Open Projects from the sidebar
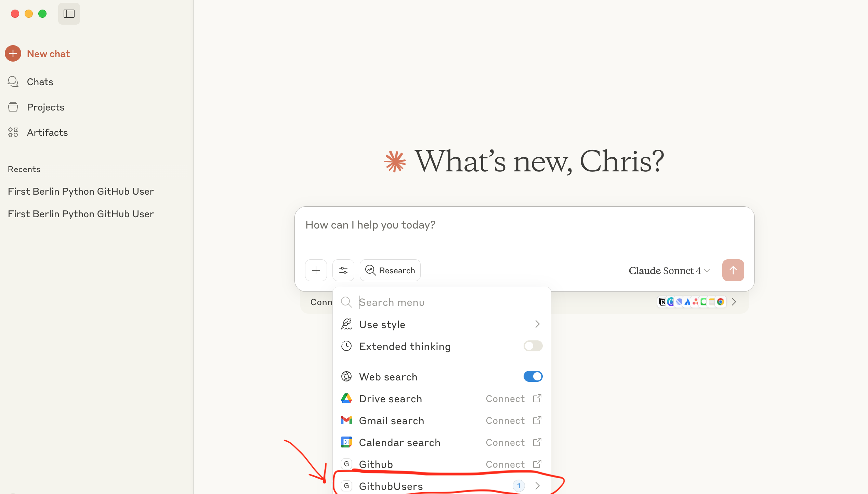Screen dimensions: 868x494 pyautogui.click(x=45, y=107)
